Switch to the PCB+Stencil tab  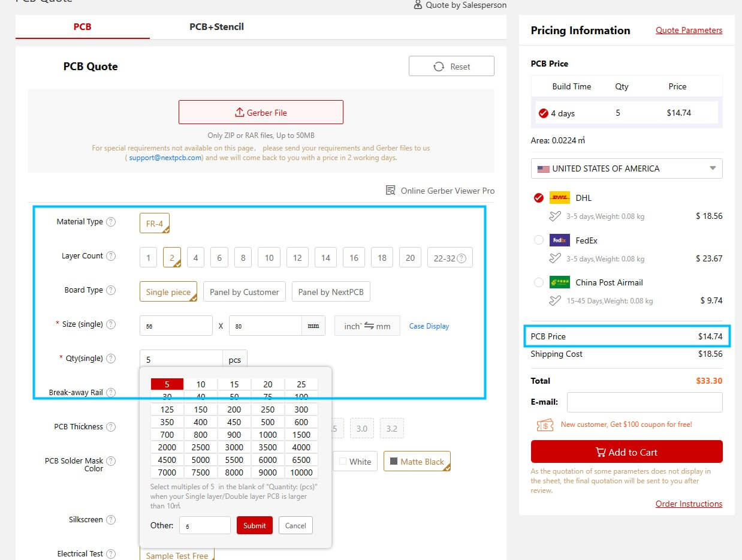point(216,26)
